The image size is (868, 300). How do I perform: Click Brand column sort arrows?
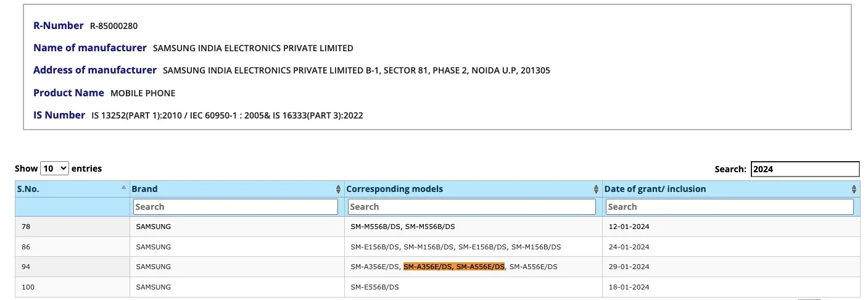tap(338, 189)
